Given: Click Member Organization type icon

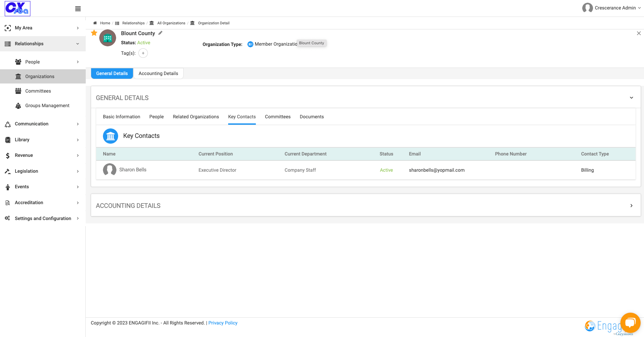Looking at the screenshot, I should [250, 44].
